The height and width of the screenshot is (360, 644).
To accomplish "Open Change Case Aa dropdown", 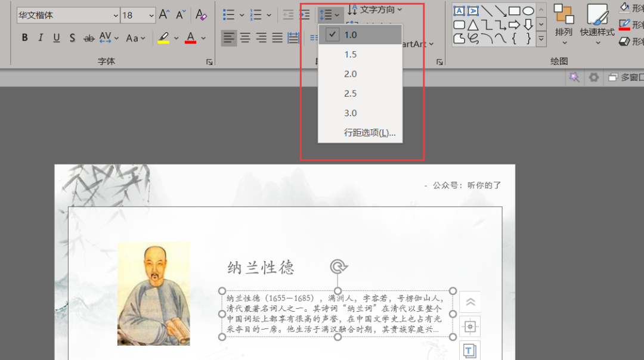I will pos(135,38).
